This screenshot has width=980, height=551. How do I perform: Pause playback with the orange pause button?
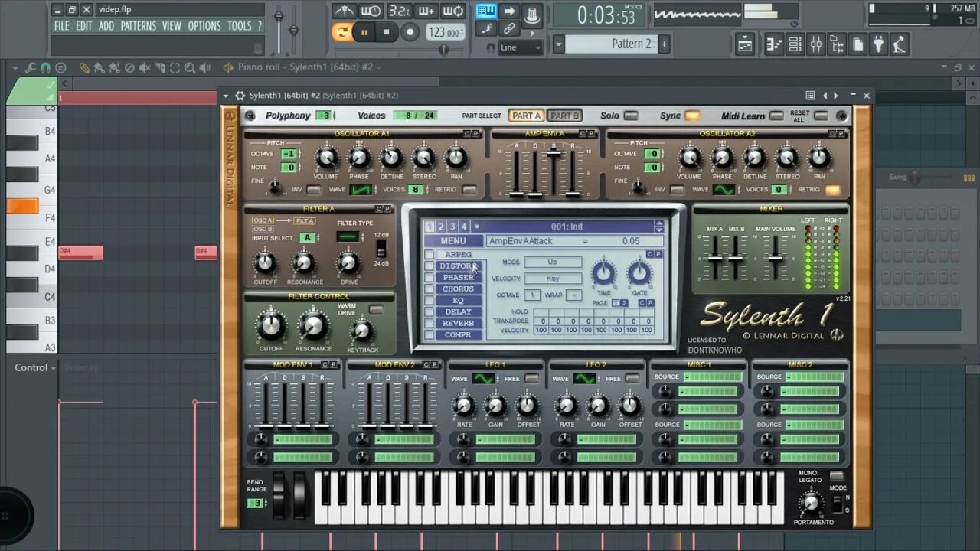(x=364, y=32)
